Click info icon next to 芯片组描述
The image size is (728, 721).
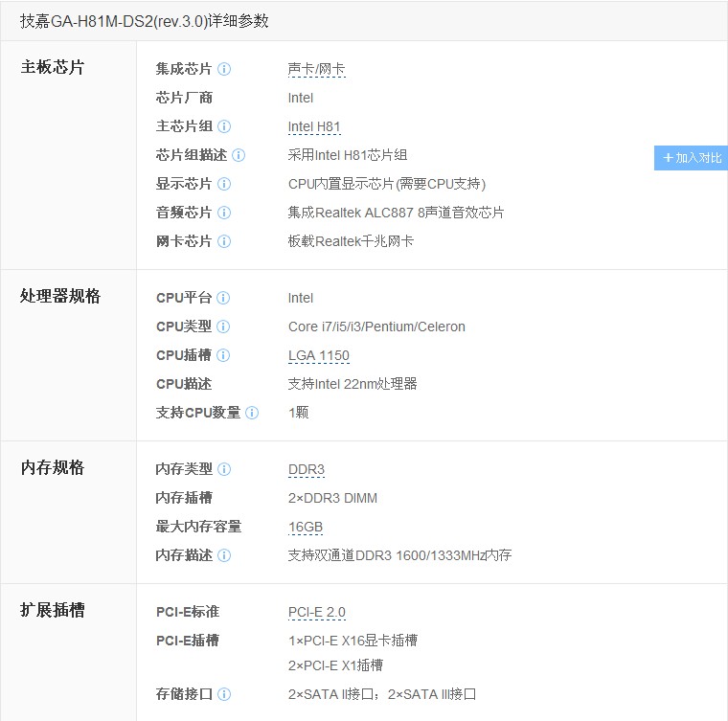pyautogui.click(x=239, y=155)
